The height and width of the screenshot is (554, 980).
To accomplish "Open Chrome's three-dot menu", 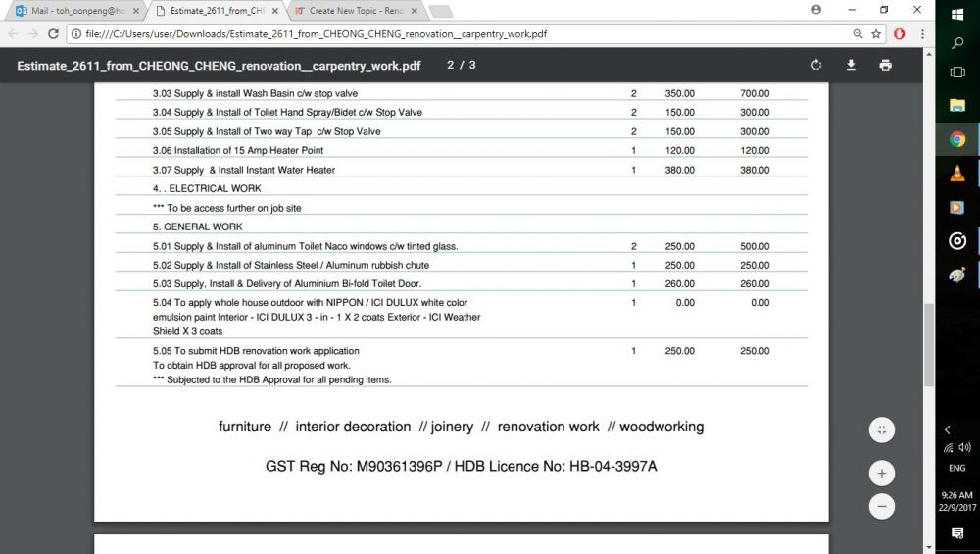I will pyautogui.click(x=922, y=33).
